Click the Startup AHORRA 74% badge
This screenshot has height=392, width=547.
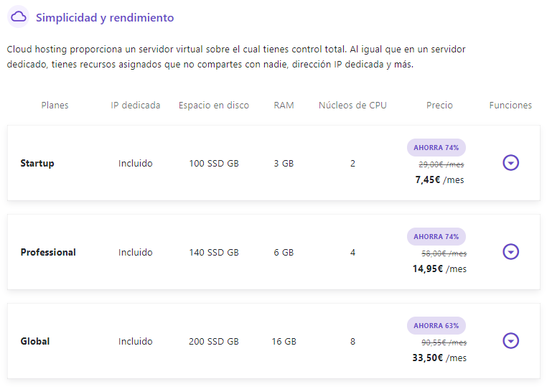pyautogui.click(x=436, y=148)
